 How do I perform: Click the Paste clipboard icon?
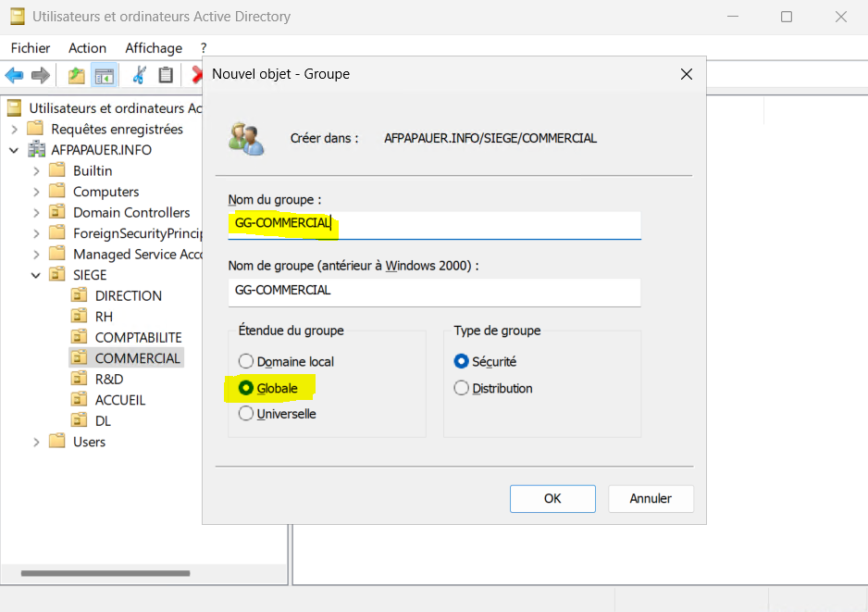(x=166, y=75)
